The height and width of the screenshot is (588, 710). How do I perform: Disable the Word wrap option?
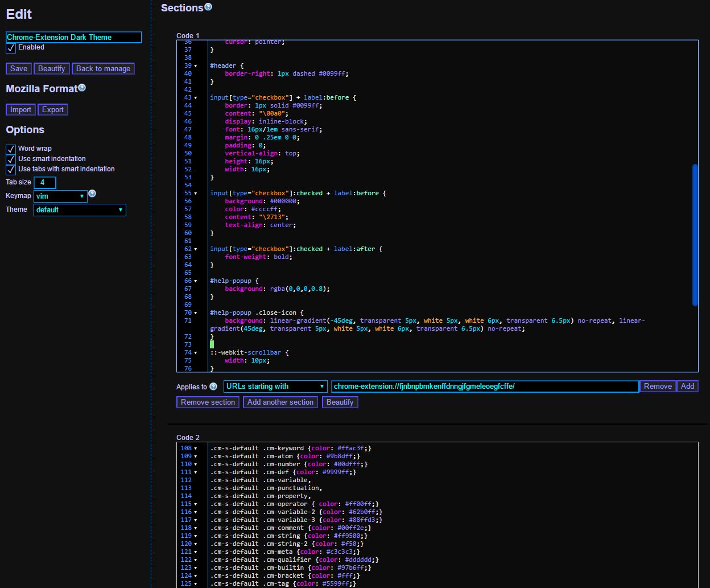click(x=10, y=149)
